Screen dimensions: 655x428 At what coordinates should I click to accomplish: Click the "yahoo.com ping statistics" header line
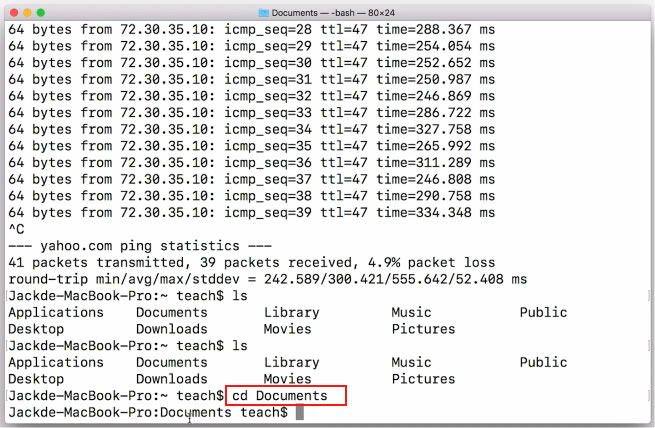[x=142, y=246]
